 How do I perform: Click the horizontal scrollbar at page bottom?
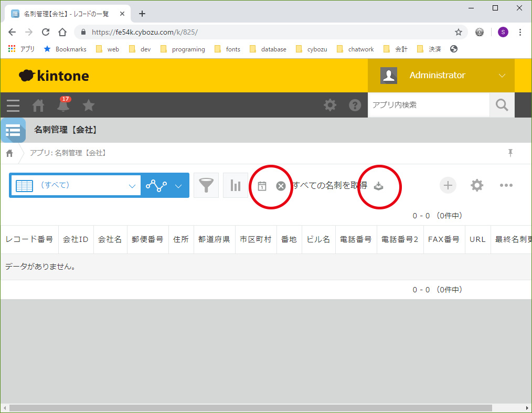[250, 408]
